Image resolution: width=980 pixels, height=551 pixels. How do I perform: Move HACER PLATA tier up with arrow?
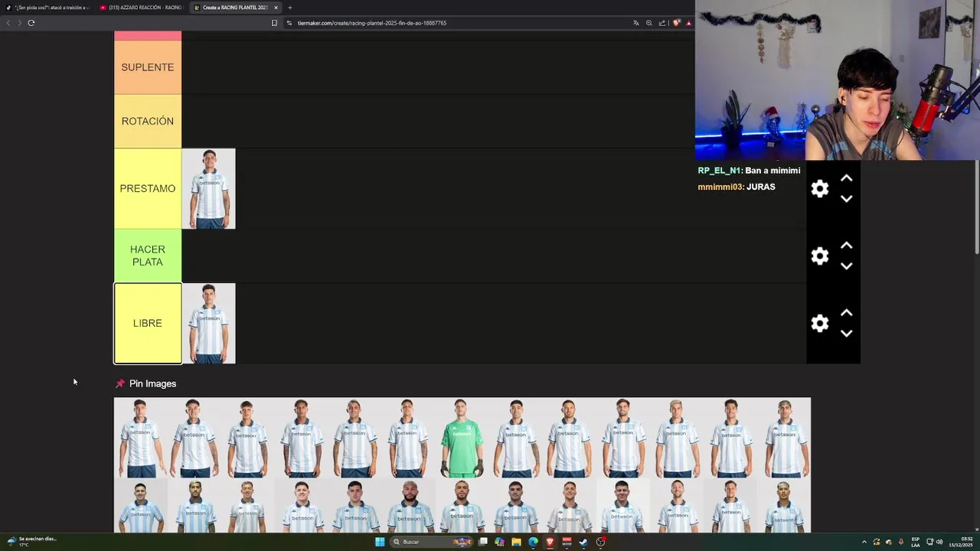(x=846, y=246)
